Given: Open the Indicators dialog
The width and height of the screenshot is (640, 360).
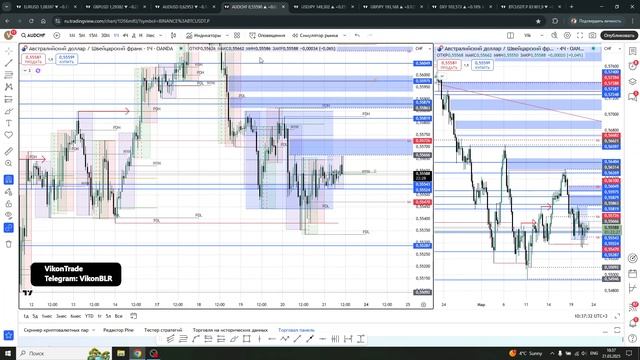Looking at the screenshot, I should 203,36.
